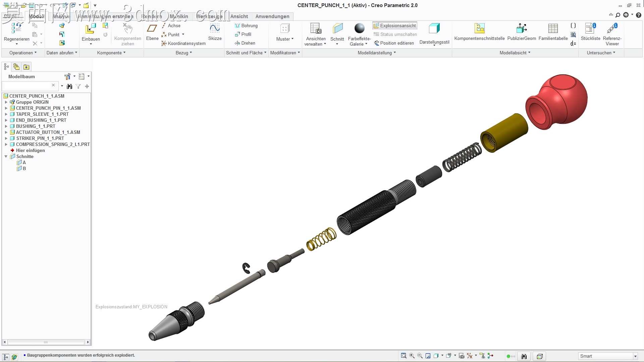Click the model tree filter funnel icon
This screenshot has height=362, width=644.
[78, 87]
